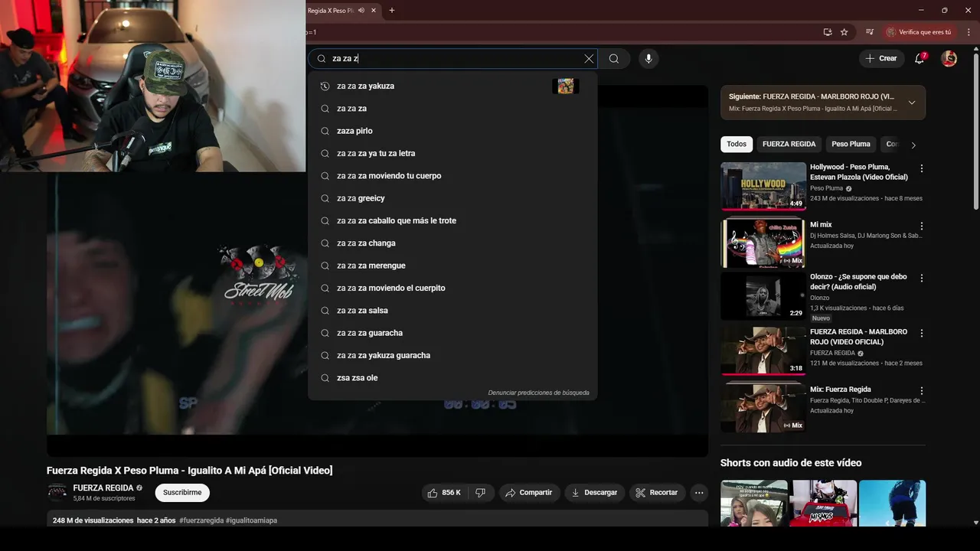Expand the Siguiente playlist panel chevron
980x551 pixels.
pos(911,103)
